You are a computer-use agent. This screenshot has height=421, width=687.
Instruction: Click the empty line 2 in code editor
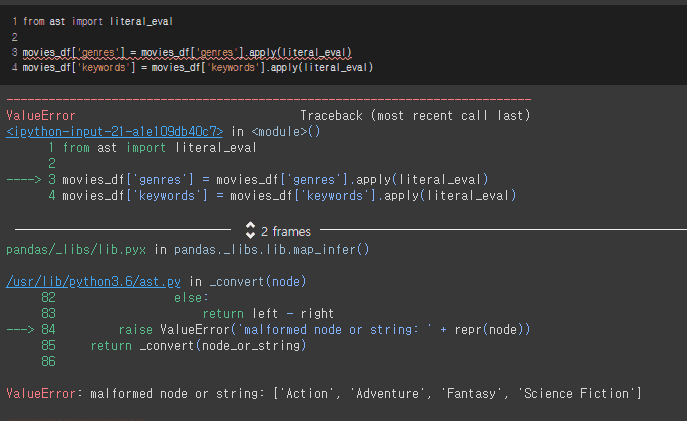point(100,35)
